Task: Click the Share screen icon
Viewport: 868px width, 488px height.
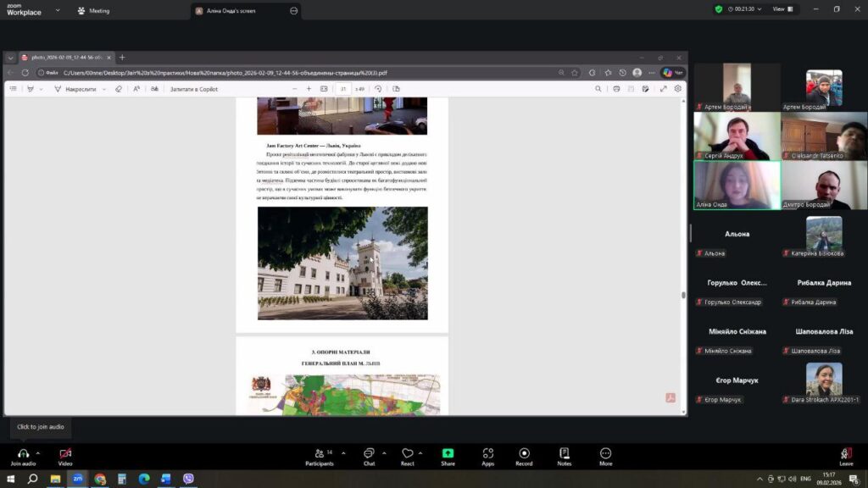Action: [x=448, y=454]
